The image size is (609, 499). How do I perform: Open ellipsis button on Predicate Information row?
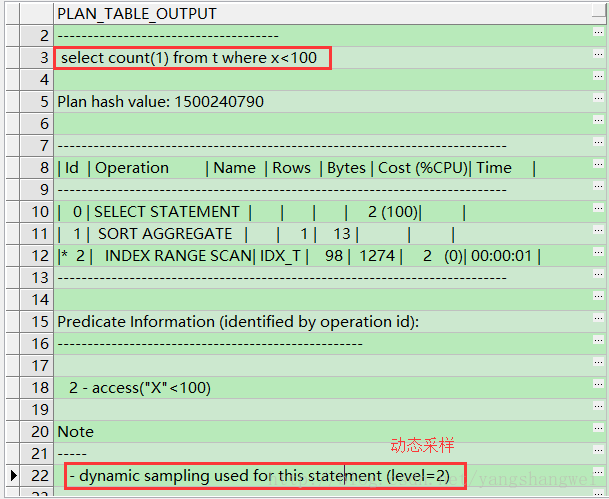point(598,322)
